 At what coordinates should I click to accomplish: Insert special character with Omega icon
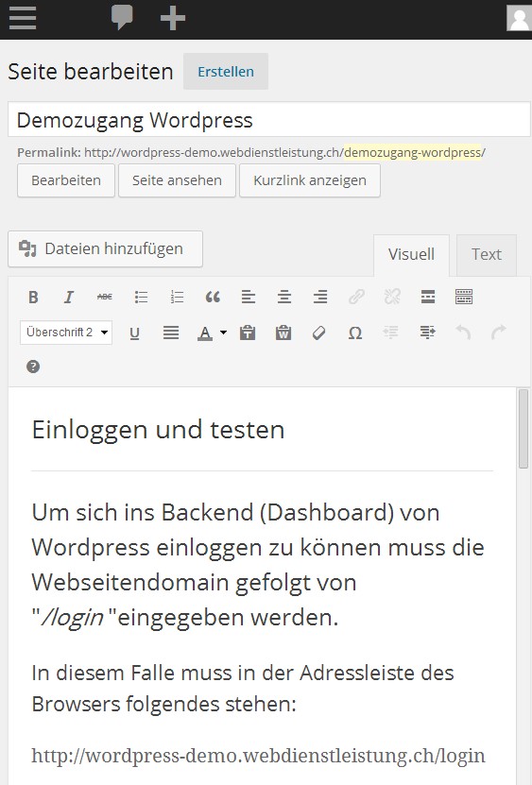click(355, 333)
